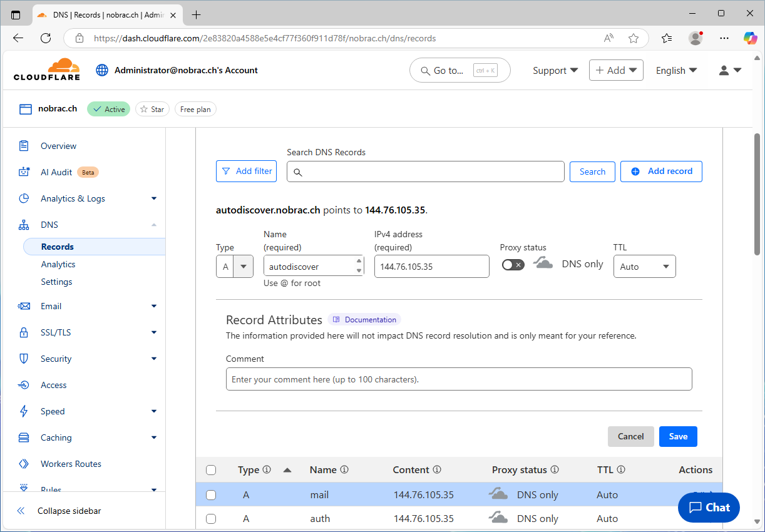This screenshot has width=765, height=532.
Task: Toggle the Proxy status switch
Action: click(513, 265)
